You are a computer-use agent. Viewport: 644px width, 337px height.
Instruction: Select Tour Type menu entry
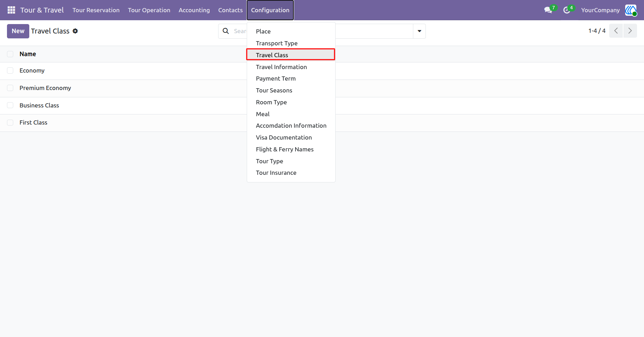(291, 161)
